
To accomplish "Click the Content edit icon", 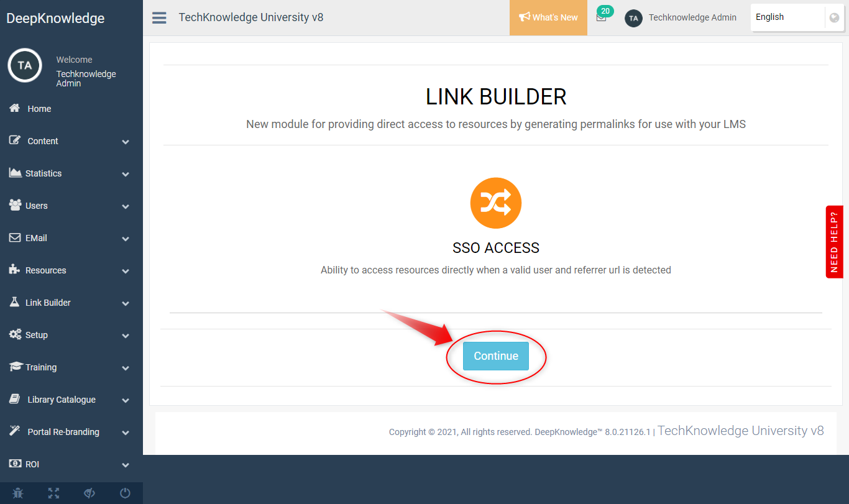I will 15,140.
